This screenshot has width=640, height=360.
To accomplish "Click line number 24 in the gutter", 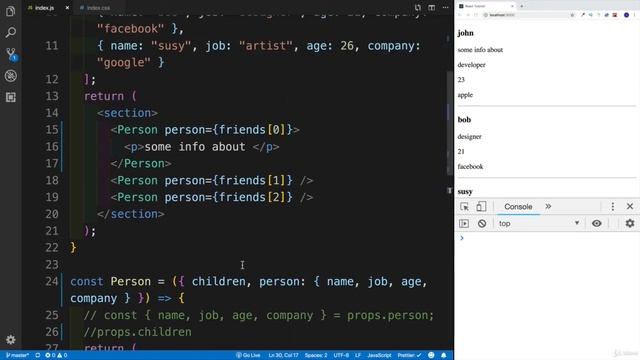I will pyautogui.click(x=52, y=282).
